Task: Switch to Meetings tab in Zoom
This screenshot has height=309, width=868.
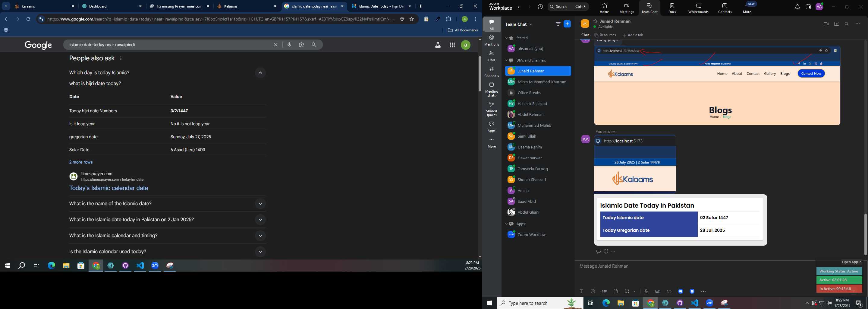Action: coord(626,8)
